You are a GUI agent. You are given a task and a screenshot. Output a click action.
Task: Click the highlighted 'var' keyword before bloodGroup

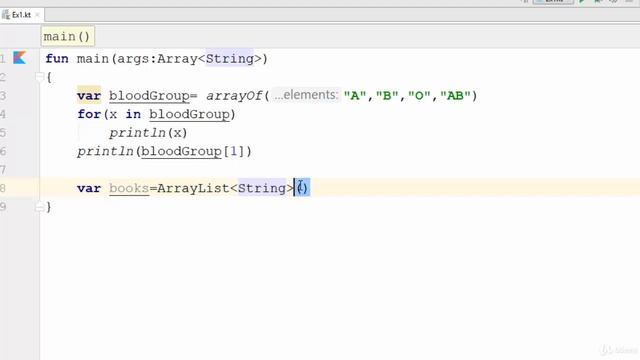89,96
